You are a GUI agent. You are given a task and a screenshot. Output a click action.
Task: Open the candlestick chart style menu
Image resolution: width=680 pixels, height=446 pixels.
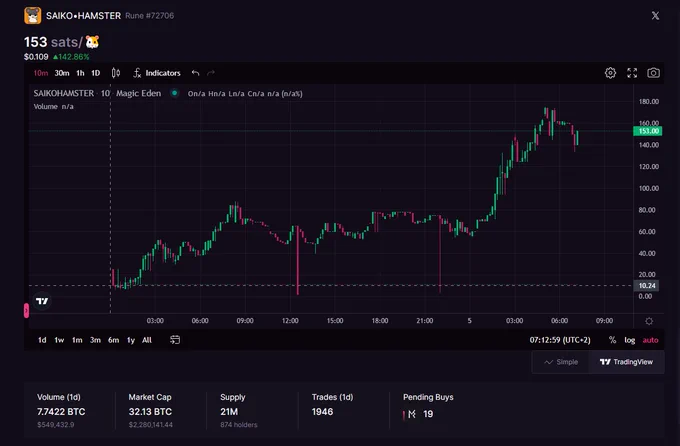click(x=116, y=73)
